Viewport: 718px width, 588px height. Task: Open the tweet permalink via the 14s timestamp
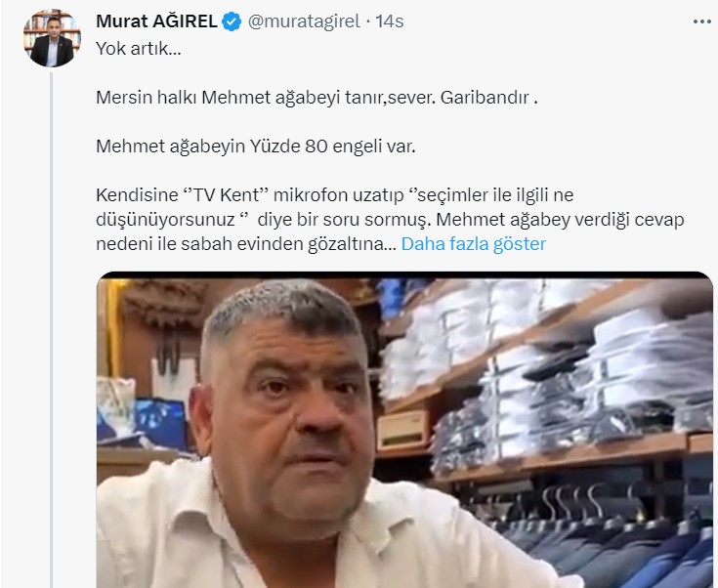tap(389, 21)
